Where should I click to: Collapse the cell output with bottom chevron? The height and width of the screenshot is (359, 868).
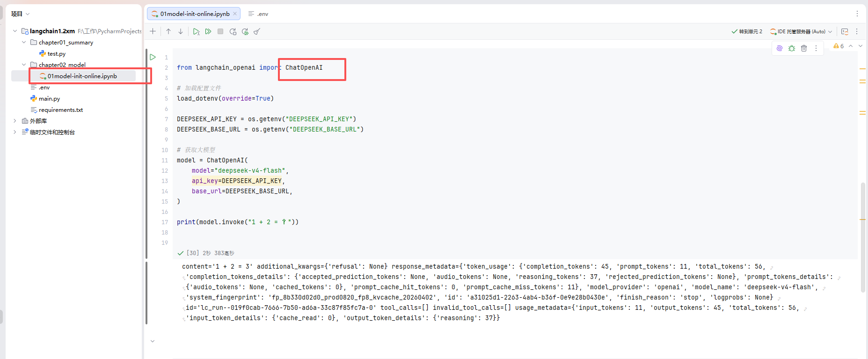[153, 341]
